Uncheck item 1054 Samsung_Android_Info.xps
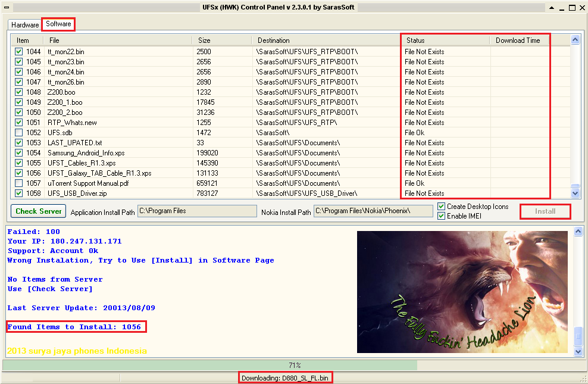Image resolution: width=588 pixels, height=384 pixels. pos(19,152)
